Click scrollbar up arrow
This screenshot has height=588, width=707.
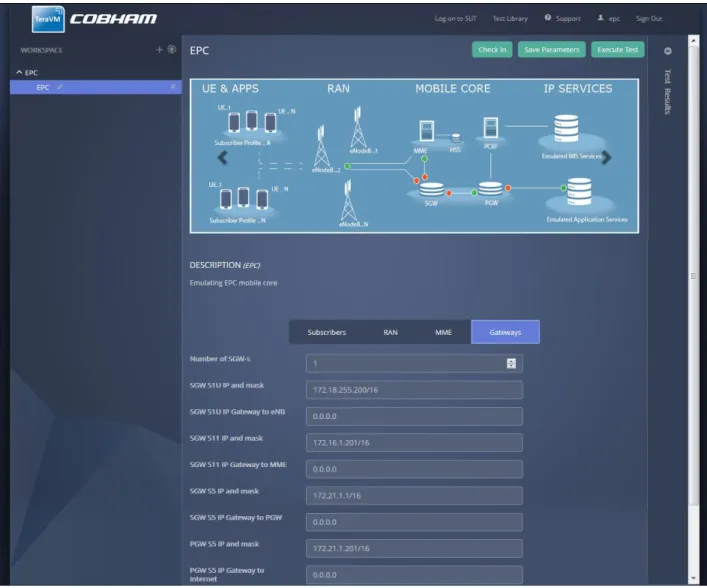point(693,41)
